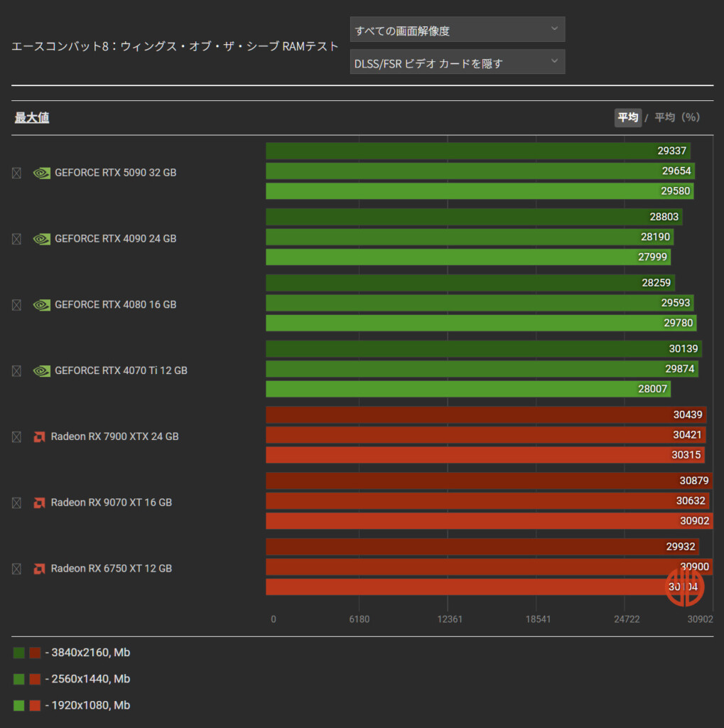Toggle the GEFORCE RTX 4070 Ti 12 GB checkbox

tap(17, 371)
